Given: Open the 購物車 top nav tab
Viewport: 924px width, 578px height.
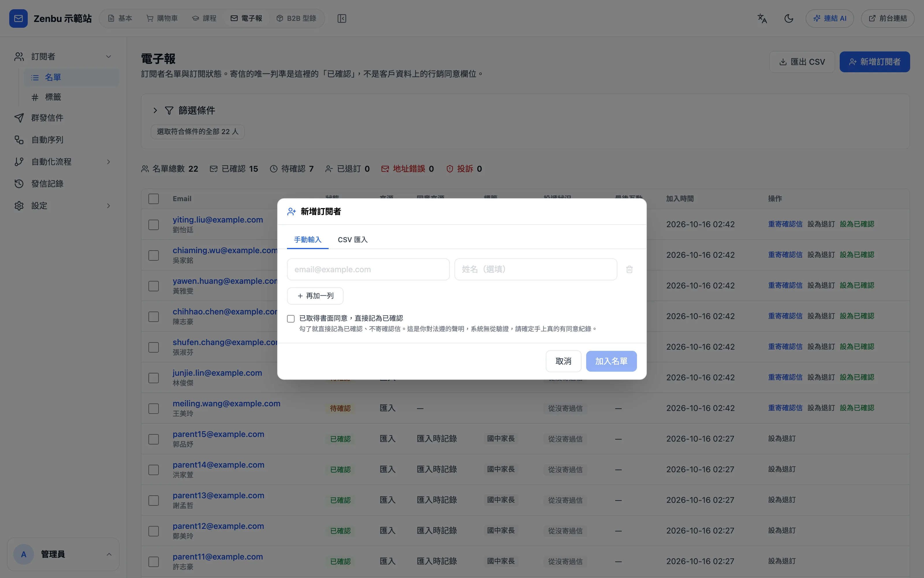Looking at the screenshot, I should [162, 18].
